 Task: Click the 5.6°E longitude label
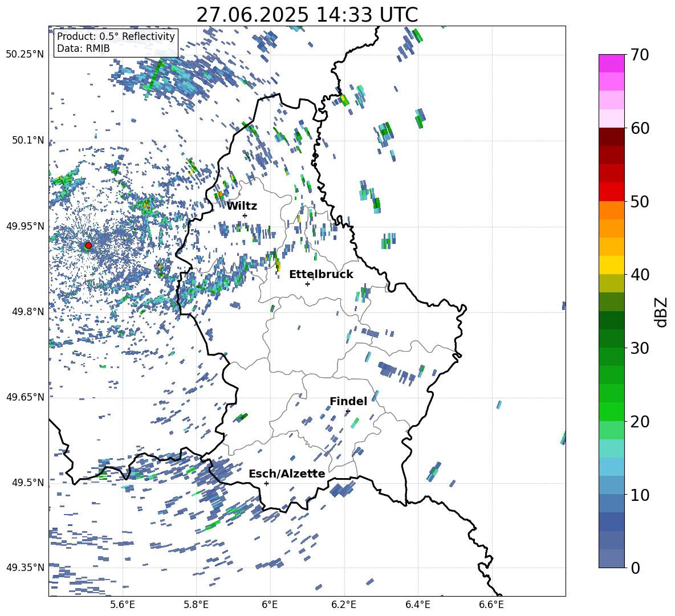coord(122,605)
